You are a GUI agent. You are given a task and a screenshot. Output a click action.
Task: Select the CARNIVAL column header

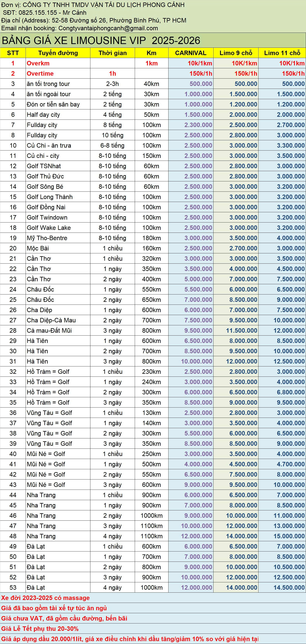point(190,53)
